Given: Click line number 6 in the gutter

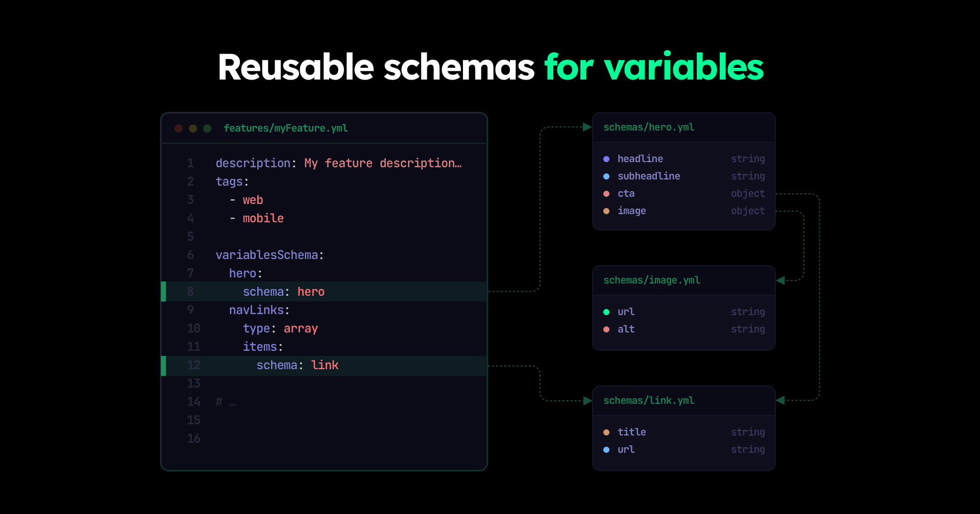Looking at the screenshot, I should pyautogui.click(x=190, y=255).
